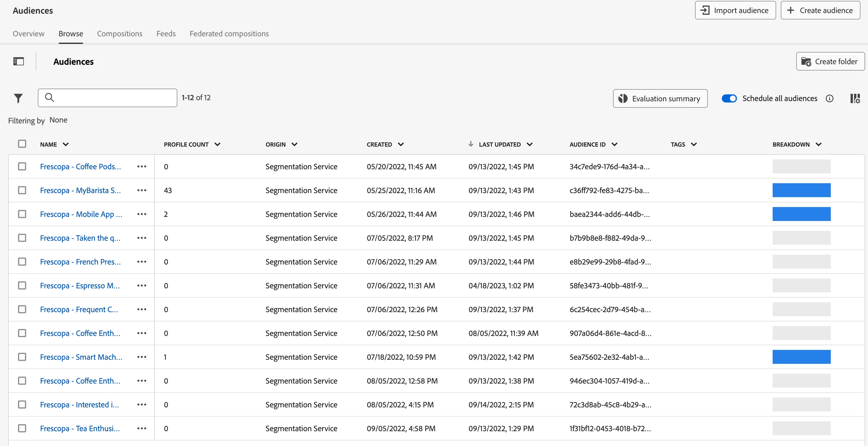Focus the audience search field
The height and width of the screenshot is (446, 868).
pyautogui.click(x=108, y=98)
